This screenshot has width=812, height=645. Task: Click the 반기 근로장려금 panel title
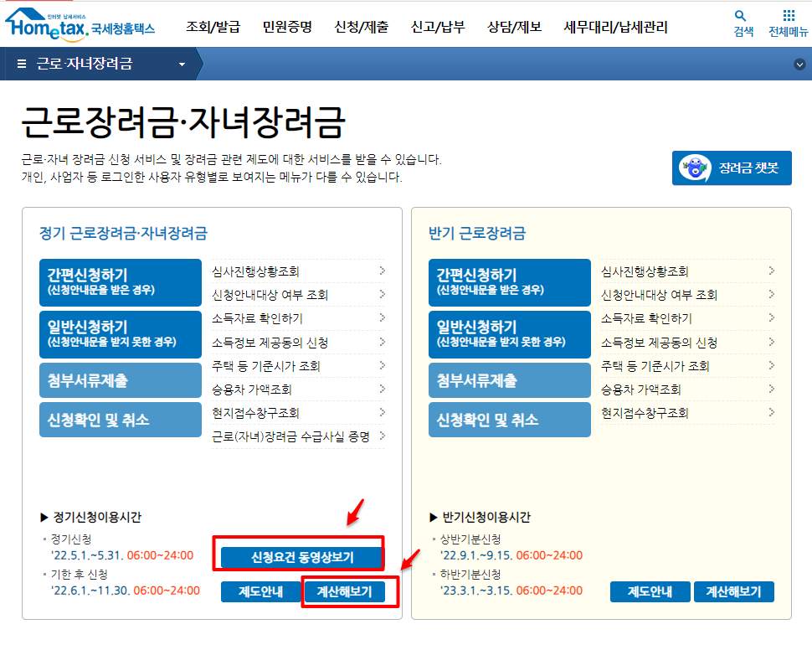pos(477,233)
